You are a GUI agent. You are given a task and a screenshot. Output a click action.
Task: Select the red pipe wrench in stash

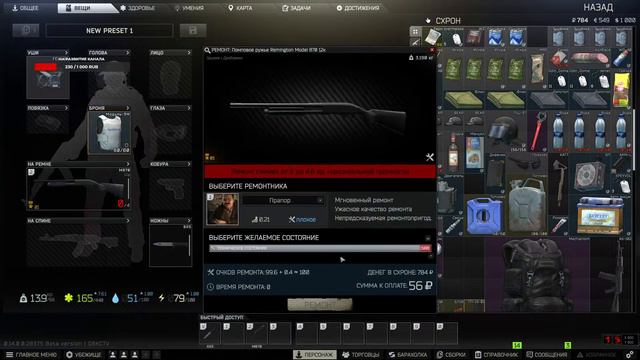pos(538,131)
